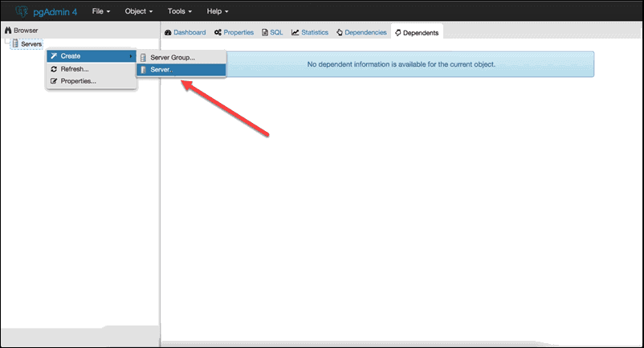Choose Create from the context menu
The image size is (644, 348).
pos(92,56)
